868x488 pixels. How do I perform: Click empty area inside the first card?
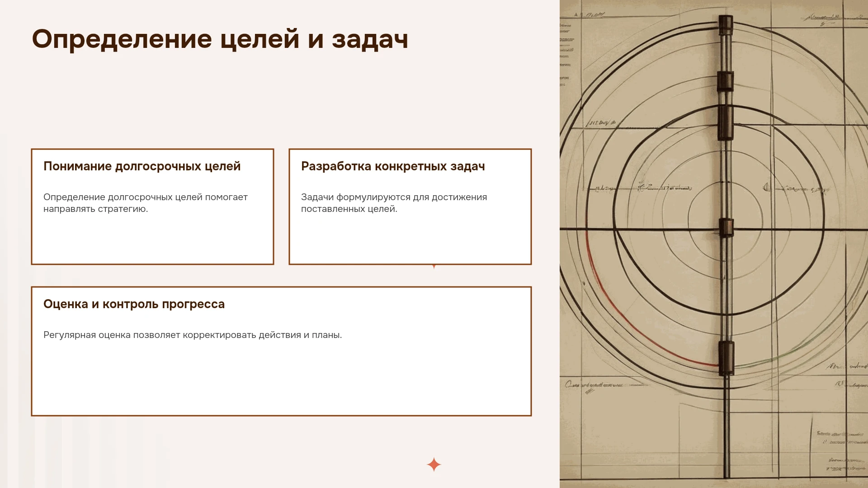(152, 239)
